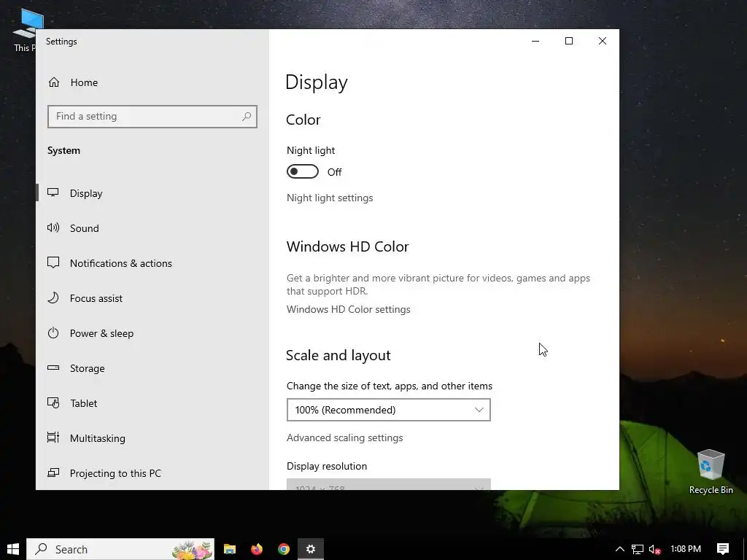Launch Firefox from the taskbar
Viewport: 747px width, 560px height.
pos(257,549)
